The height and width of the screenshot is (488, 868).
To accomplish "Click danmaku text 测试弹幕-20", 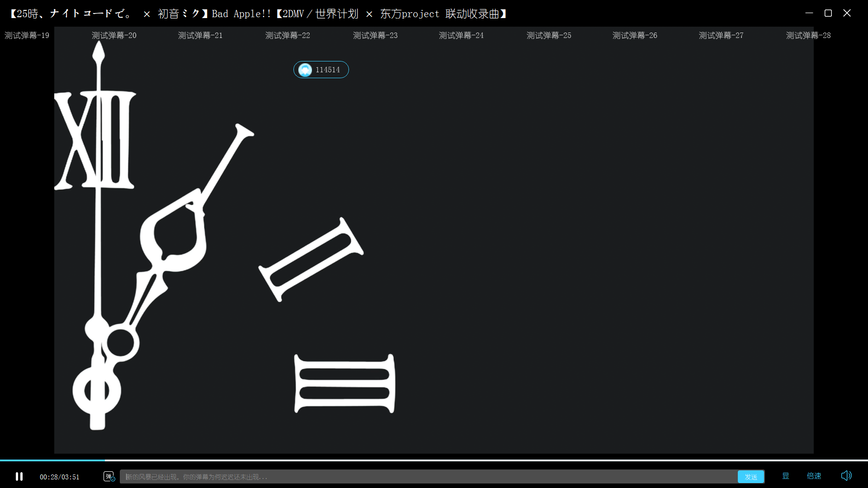I will click(x=114, y=35).
